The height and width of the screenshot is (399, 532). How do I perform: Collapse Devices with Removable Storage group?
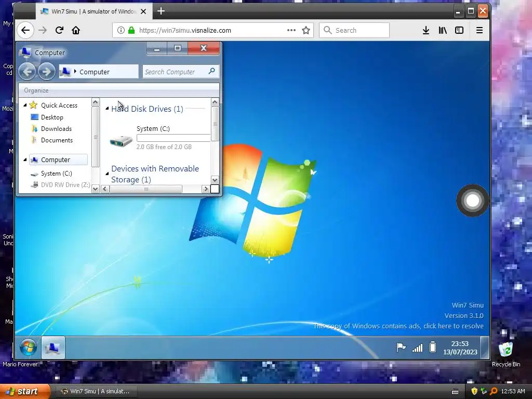pos(107,174)
